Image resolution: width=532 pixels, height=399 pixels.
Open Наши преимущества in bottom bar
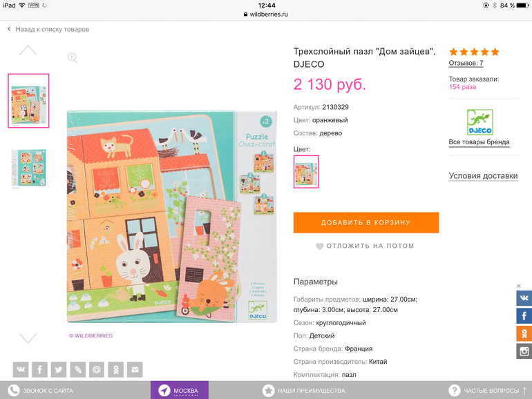point(304,391)
